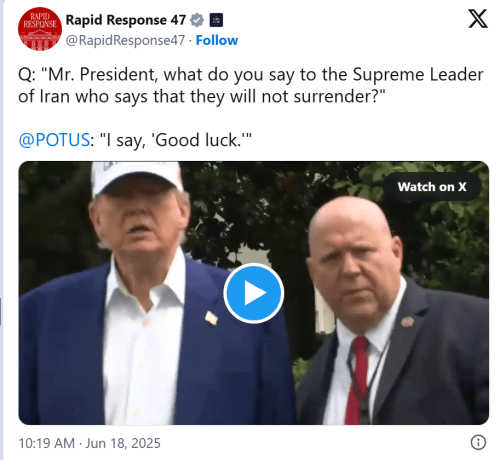This screenshot has width=500, height=460.
Task: Click the Jun 18, 2025 date
Action: pos(123,443)
